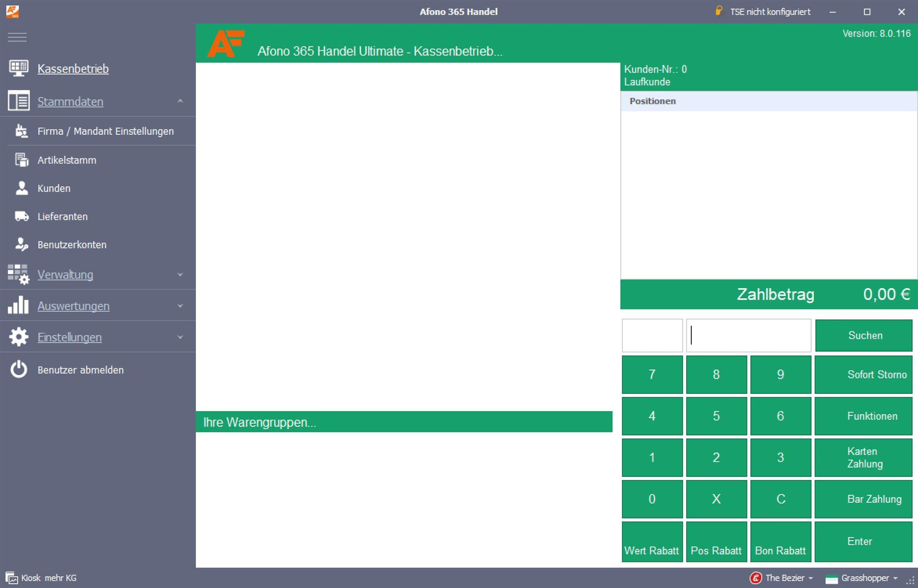Screen dimensions: 918x588
Task: Expand the Verwaltung section chevron
Action: [180, 274]
